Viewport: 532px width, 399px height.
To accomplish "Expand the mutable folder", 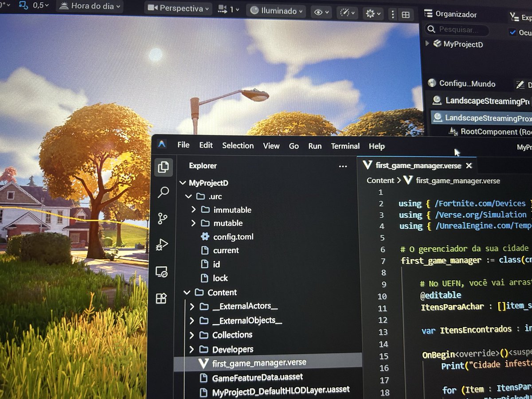I will point(193,223).
